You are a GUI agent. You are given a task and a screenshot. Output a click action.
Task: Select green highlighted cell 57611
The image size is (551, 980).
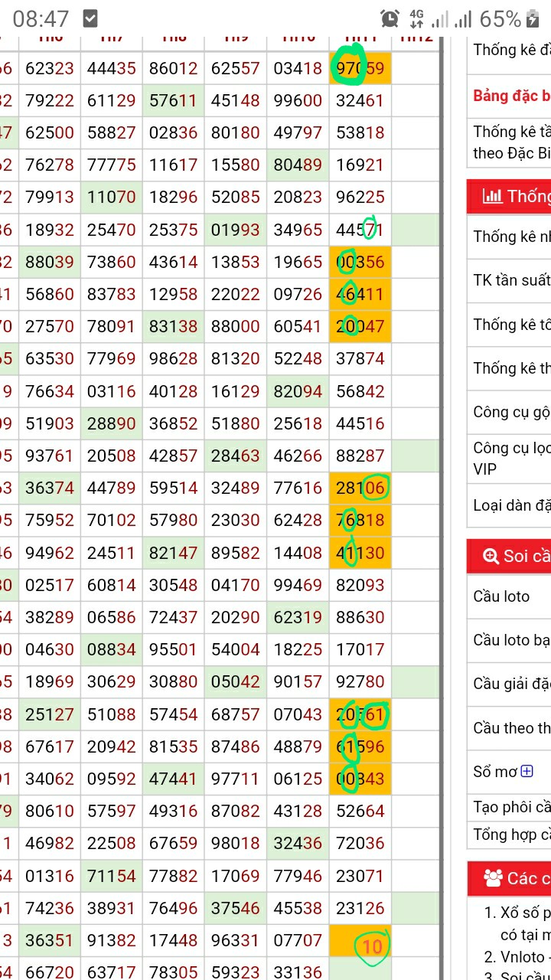(x=174, y=100)
